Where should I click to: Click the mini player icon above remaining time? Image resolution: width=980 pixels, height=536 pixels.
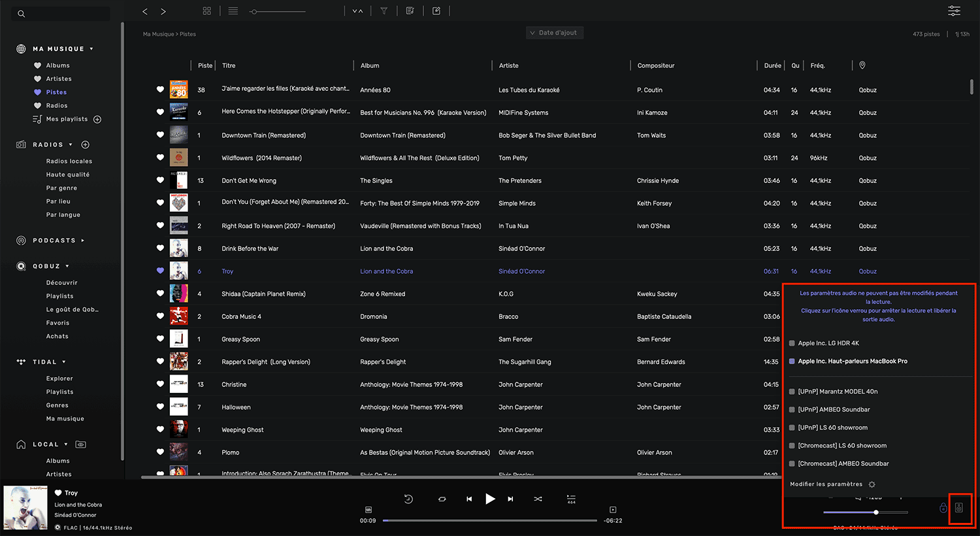pos(613,510)
